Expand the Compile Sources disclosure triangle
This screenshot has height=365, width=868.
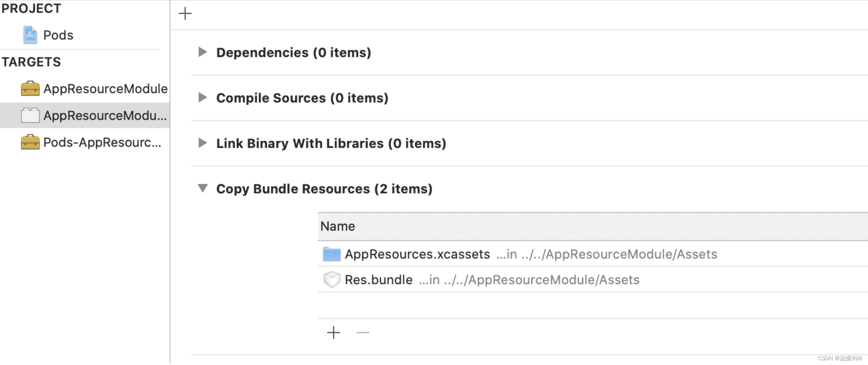point(202,98)
